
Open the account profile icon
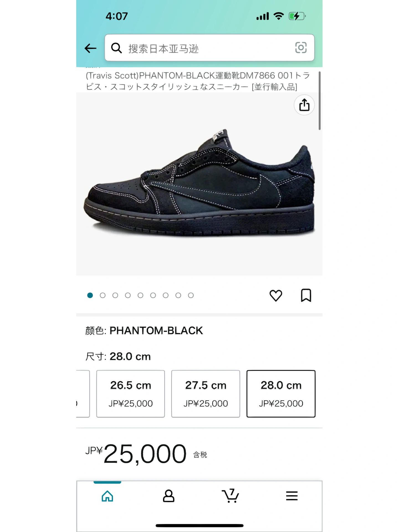click(x=168, y=496)
